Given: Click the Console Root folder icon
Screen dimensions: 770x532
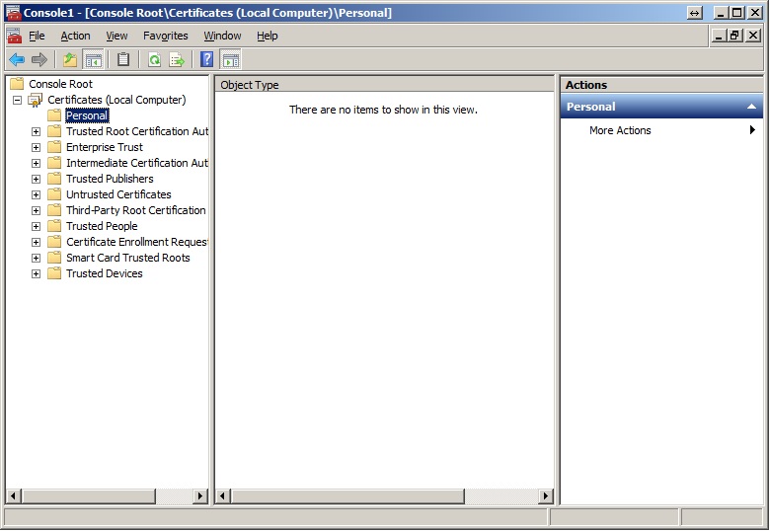Looking at the screenshot, I should click(17, 84).
